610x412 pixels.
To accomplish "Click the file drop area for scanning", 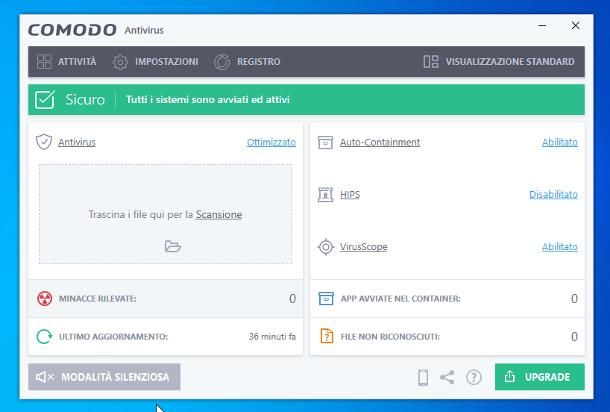I will [x=165, y=214].
